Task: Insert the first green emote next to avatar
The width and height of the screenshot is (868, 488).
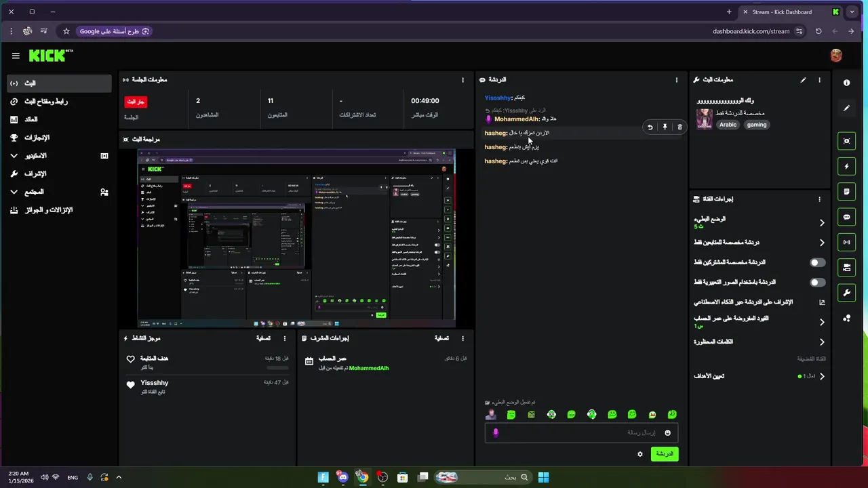Action: pyautogui.click(x=511, y=415)
